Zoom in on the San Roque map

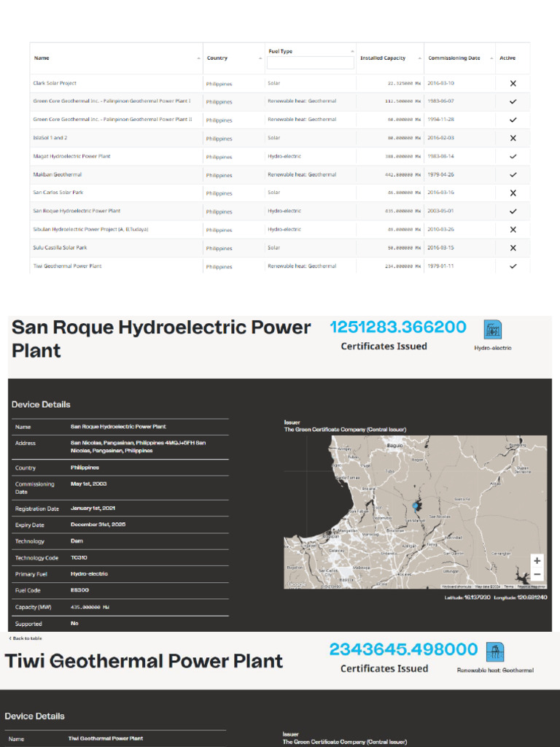(x=537, y=561)
